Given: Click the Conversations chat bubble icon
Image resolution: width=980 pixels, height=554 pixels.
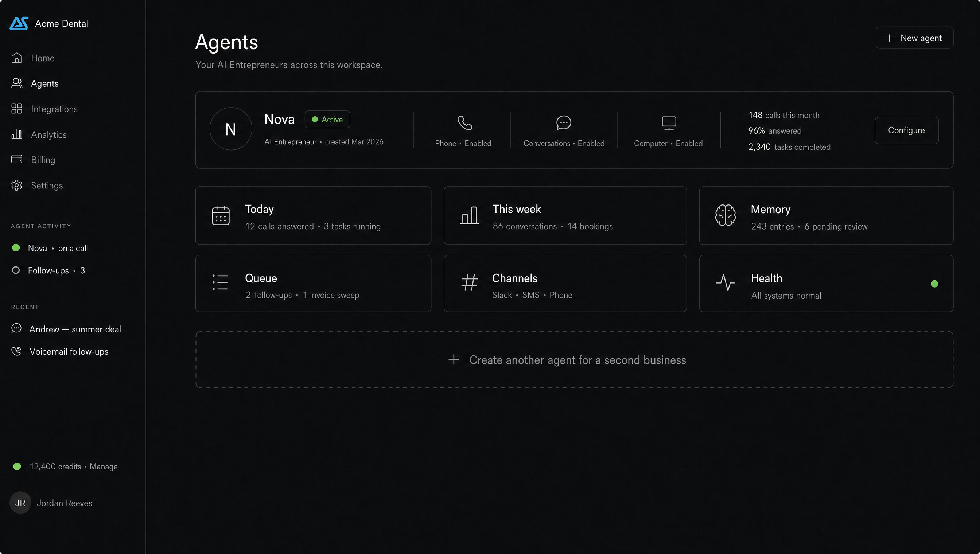Looking at the screenshot, I should (564, 123).
